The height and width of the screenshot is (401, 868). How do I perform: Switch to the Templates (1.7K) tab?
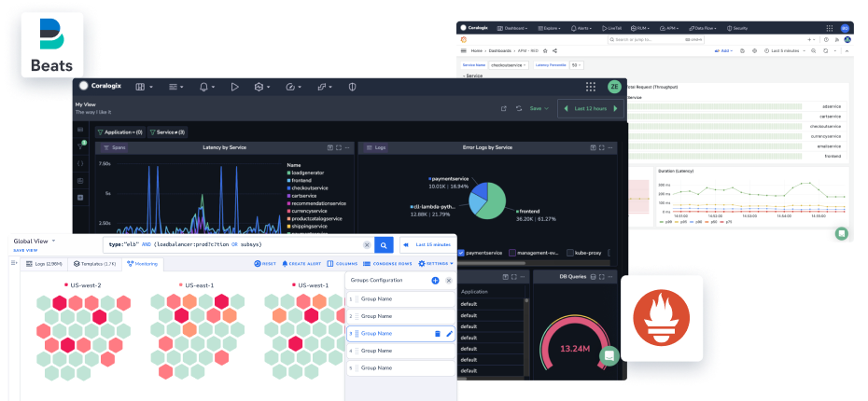94,265
